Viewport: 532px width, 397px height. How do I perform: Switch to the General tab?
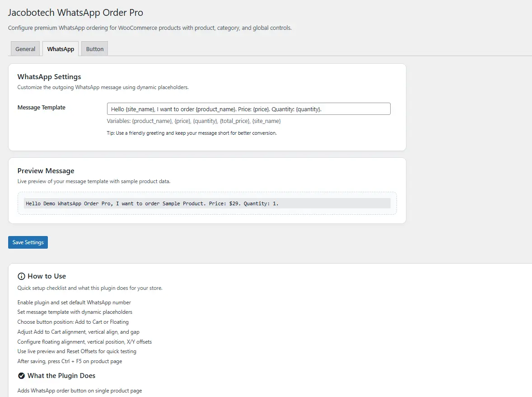point(25,49)
